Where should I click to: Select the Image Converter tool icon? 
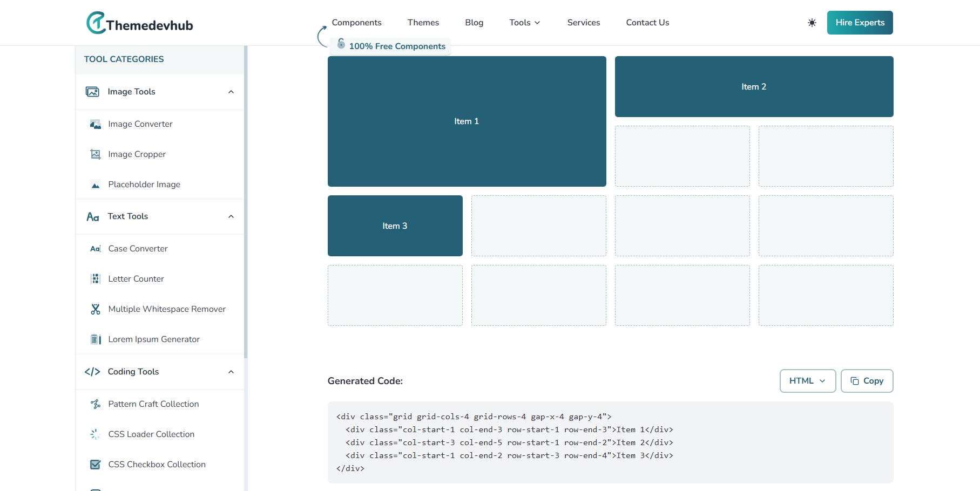pos(96,124)
